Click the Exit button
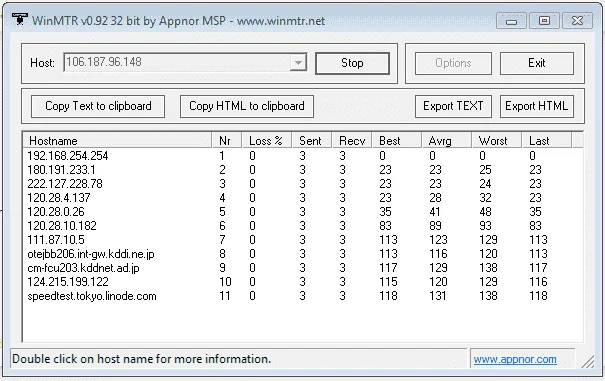Viewport: 605px width, 381px height. (x=537, y=63)
